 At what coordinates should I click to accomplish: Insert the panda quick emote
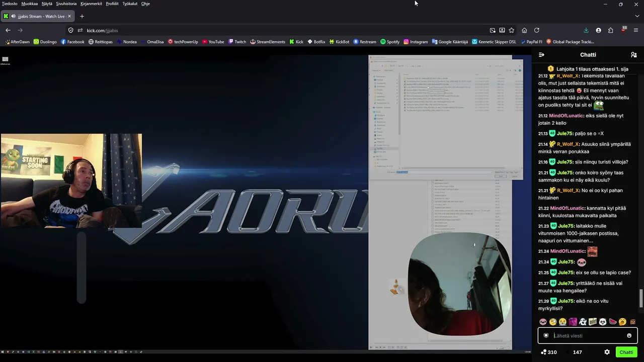(x=603, y=322)
